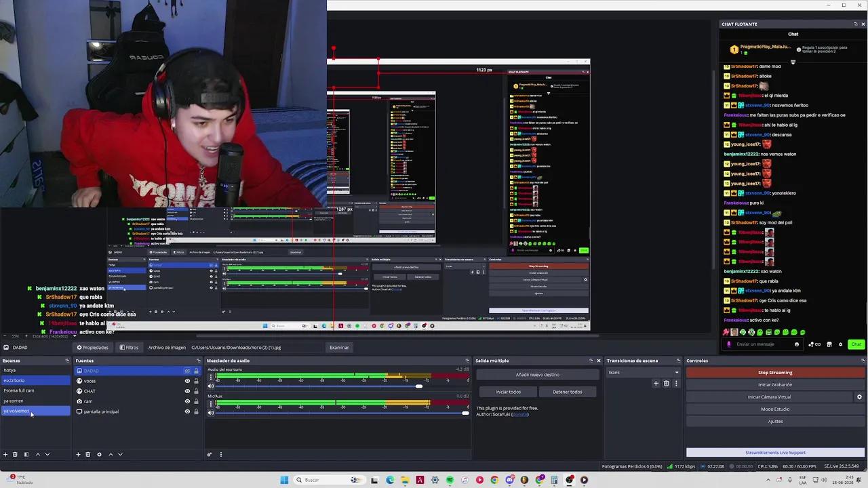
Task: Toggle visibility of cam source
Action: tap(187, 401)
